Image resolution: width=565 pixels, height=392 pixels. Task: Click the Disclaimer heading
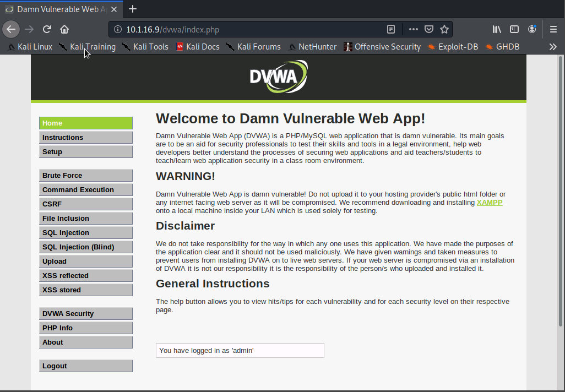tap(185, 226)
